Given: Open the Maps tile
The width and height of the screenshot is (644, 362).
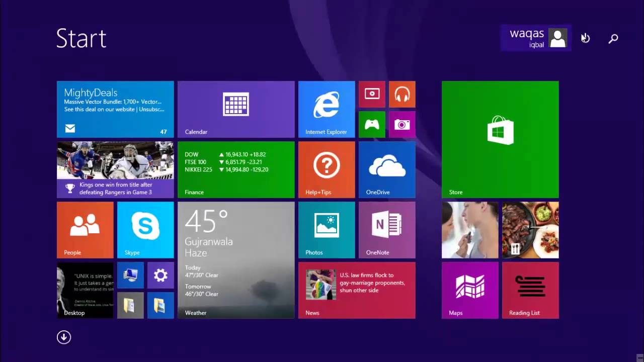Looking at the screenshot, I should tap(470, 290).
